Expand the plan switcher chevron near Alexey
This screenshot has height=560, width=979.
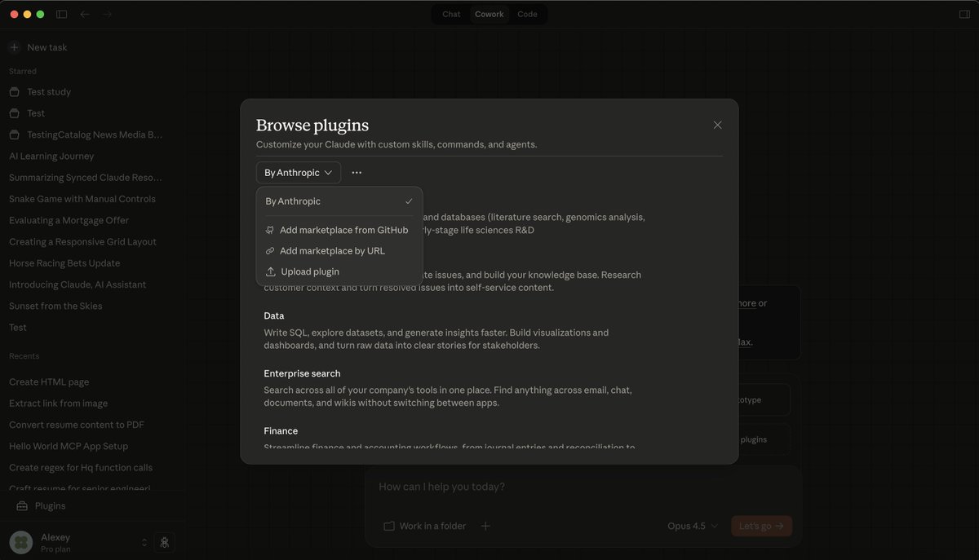pyautogui.click(x=144, y=541)
